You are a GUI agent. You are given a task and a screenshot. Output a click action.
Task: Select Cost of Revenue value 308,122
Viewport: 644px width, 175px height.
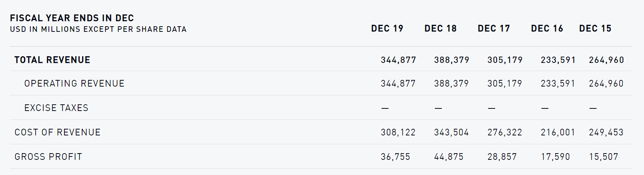398,132
